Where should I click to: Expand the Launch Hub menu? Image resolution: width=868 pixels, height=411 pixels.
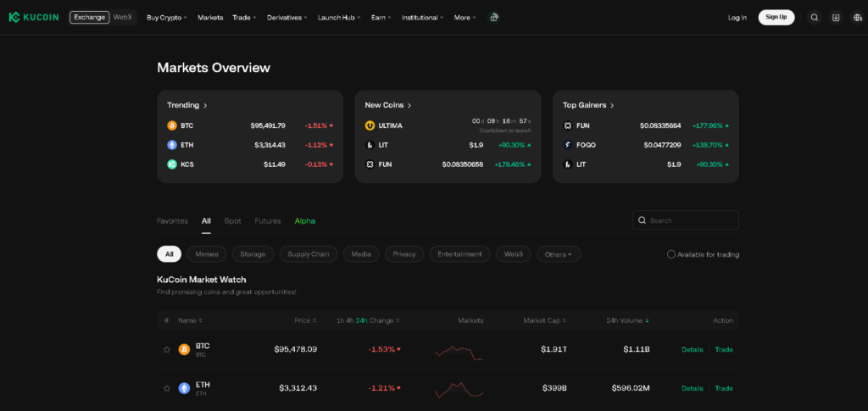339,18
